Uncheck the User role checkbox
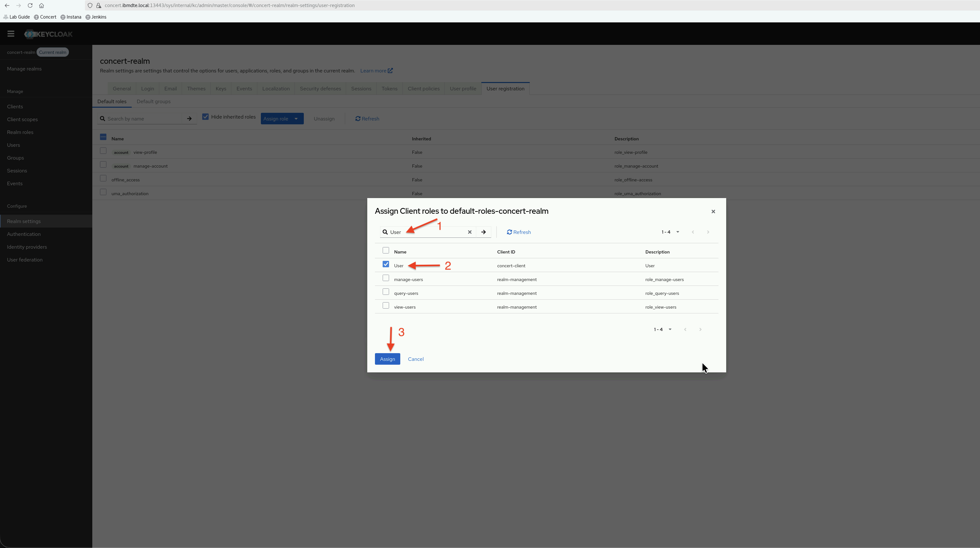 tap(386, 264)
